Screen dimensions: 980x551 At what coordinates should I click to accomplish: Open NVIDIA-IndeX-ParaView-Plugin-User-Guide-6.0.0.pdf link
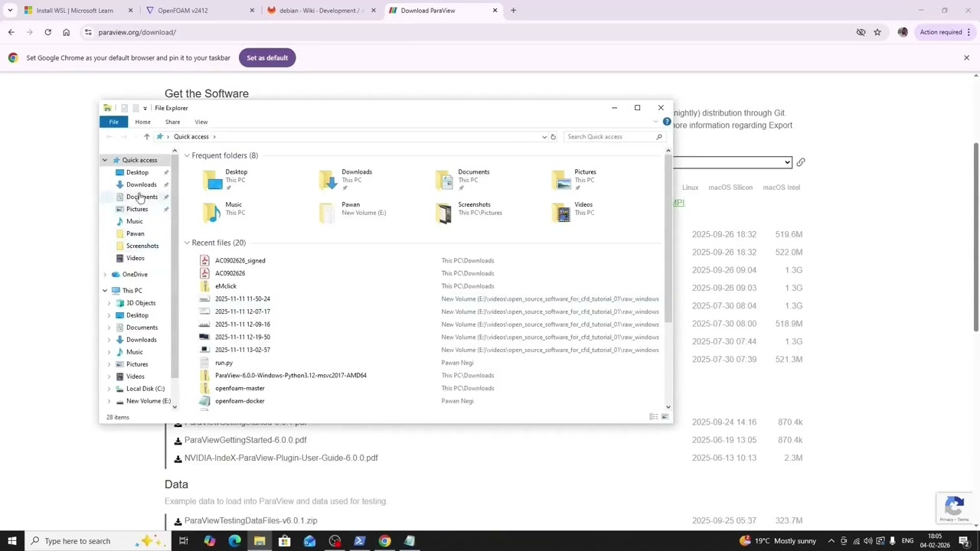[x=281, y=458]
